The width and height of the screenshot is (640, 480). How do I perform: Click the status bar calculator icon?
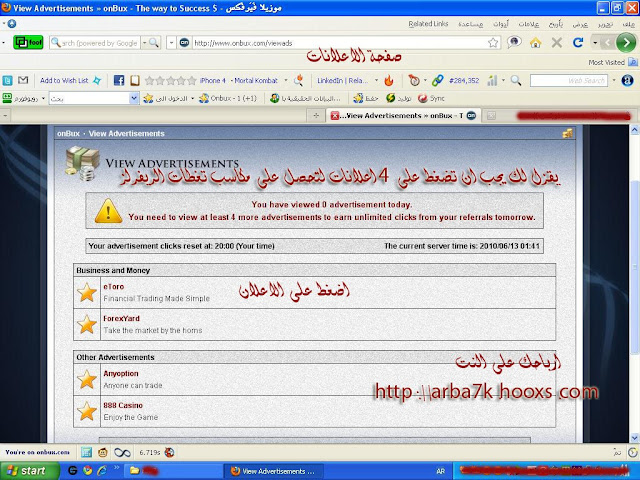(x=86, y=452)
